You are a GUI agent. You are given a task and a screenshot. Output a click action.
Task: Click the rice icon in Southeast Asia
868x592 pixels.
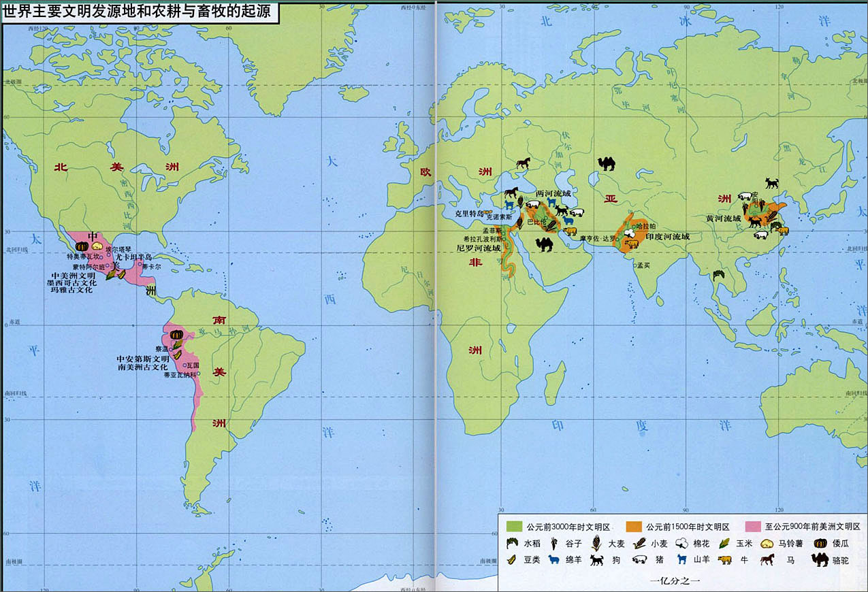pyautogui.click(x=717, y=275)
